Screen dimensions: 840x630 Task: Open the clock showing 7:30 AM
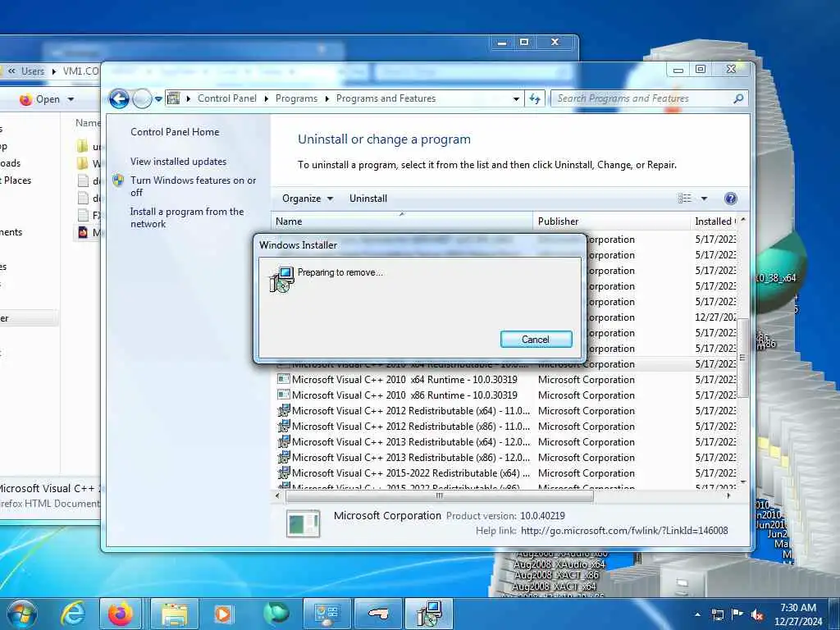[797, 614]
